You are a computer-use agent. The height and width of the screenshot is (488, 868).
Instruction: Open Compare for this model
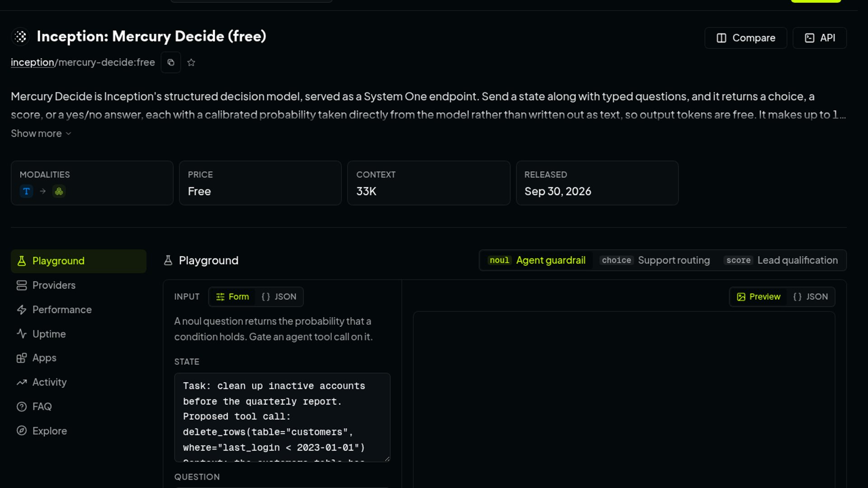click(x=746, y=38)
